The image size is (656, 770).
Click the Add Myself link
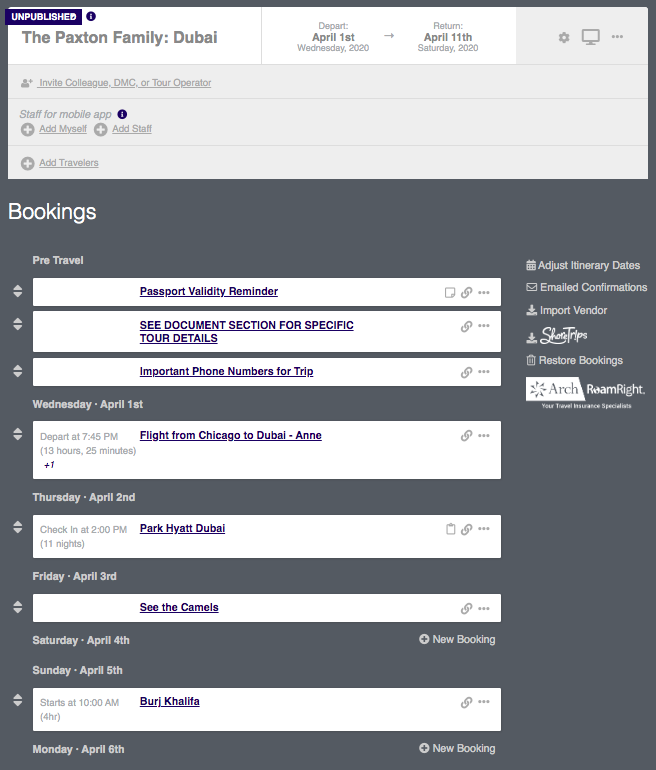click(63, 129)
